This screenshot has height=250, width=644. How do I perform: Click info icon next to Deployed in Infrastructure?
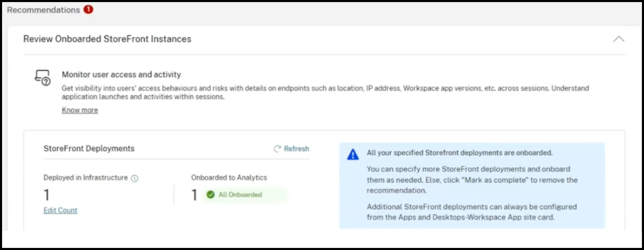coord(134,178)
